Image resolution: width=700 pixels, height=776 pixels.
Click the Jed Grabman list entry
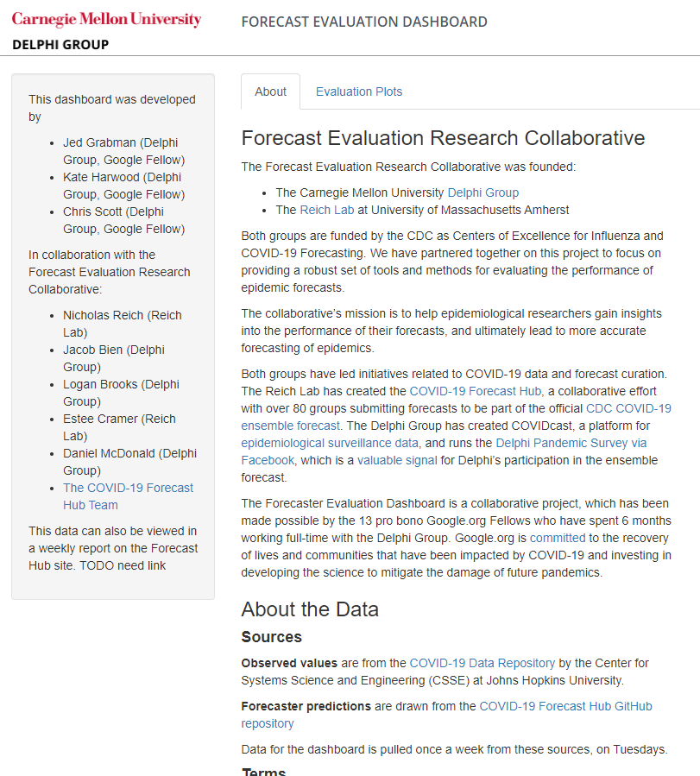click(123, 151)
